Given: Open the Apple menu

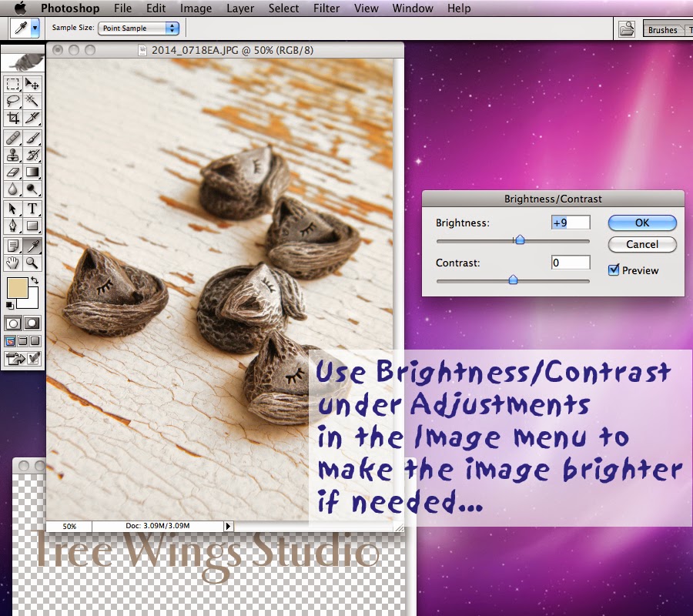Looking at the screenshot, I should [20, 8].
